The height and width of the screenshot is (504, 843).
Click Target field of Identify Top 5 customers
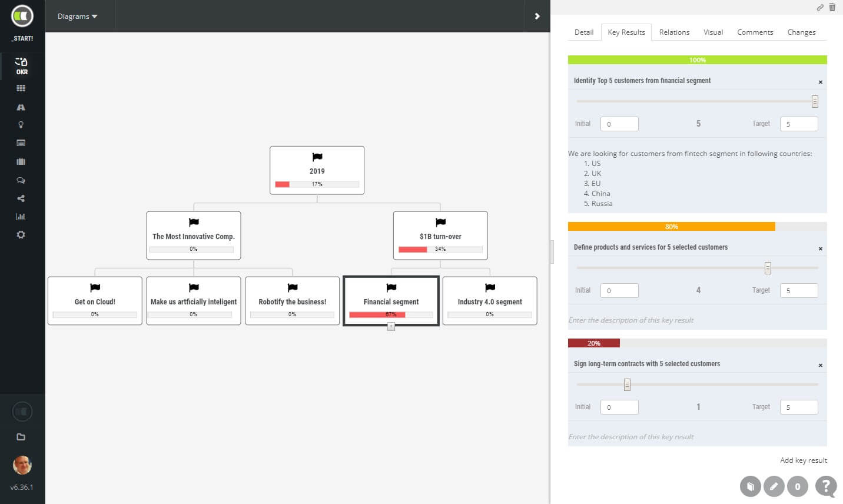tap(799, 124)
